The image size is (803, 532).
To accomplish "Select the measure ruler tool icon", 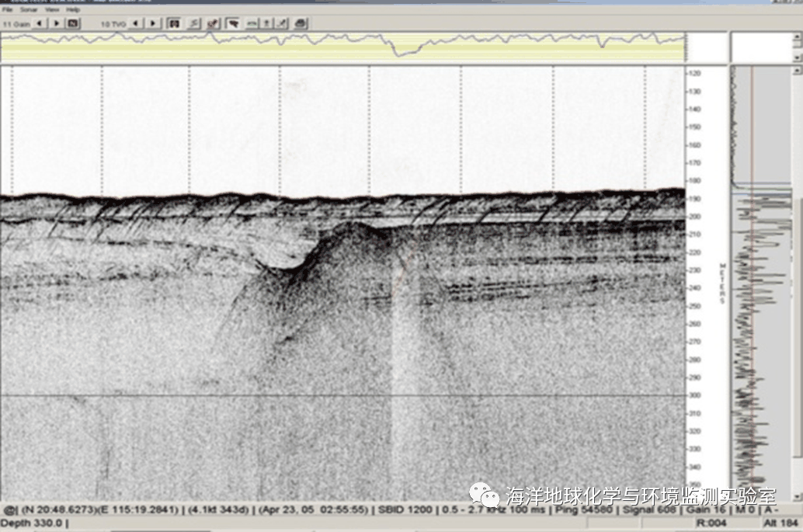I will click(x=252, y=23).
